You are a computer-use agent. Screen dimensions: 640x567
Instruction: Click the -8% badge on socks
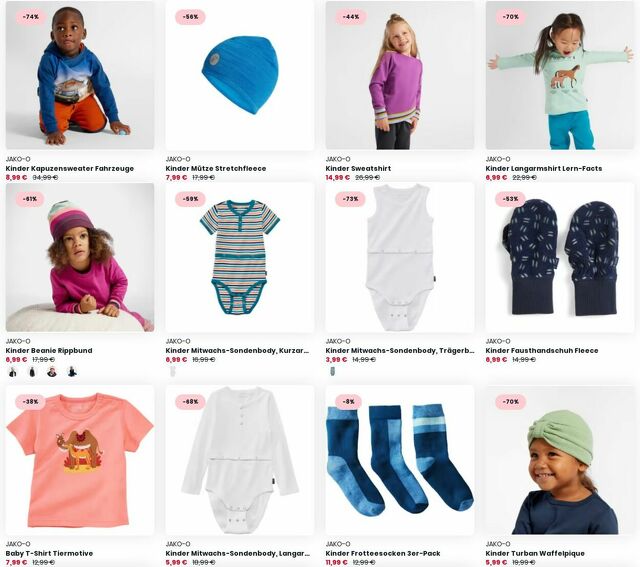348,402
